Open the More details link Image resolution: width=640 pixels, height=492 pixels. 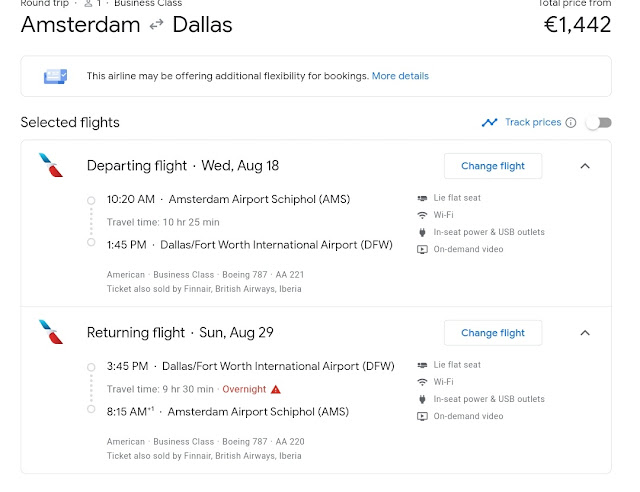[x=400, y=76]
